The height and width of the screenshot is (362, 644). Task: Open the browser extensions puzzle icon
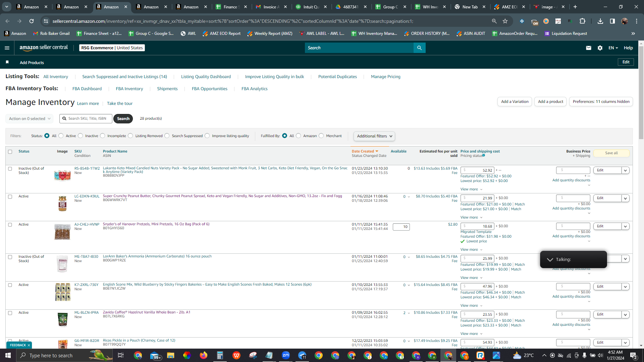583,21
